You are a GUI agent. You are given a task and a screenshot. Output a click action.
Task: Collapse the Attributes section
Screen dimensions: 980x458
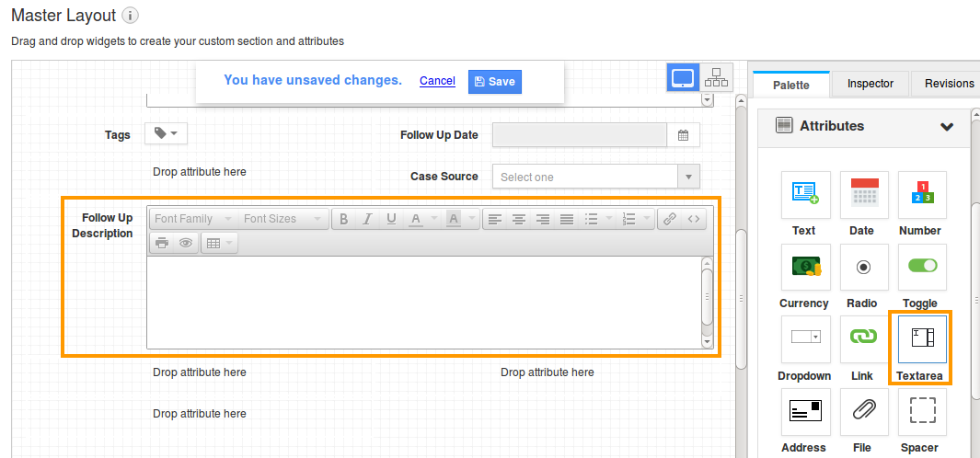(x=946, y=127)
